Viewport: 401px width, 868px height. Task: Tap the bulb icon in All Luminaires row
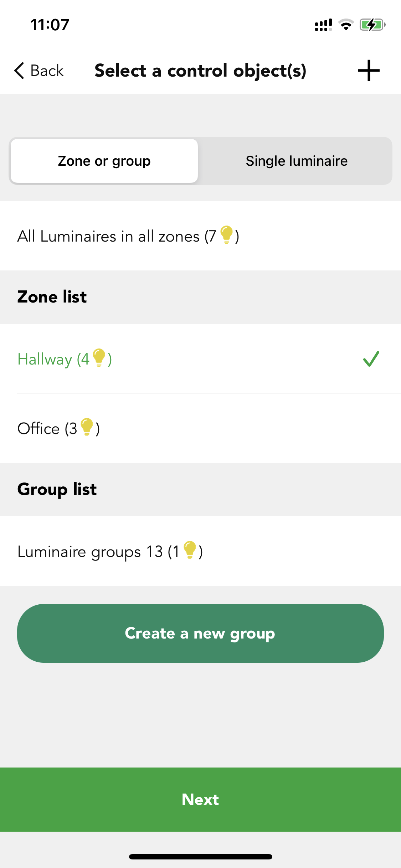click(227, 235)
